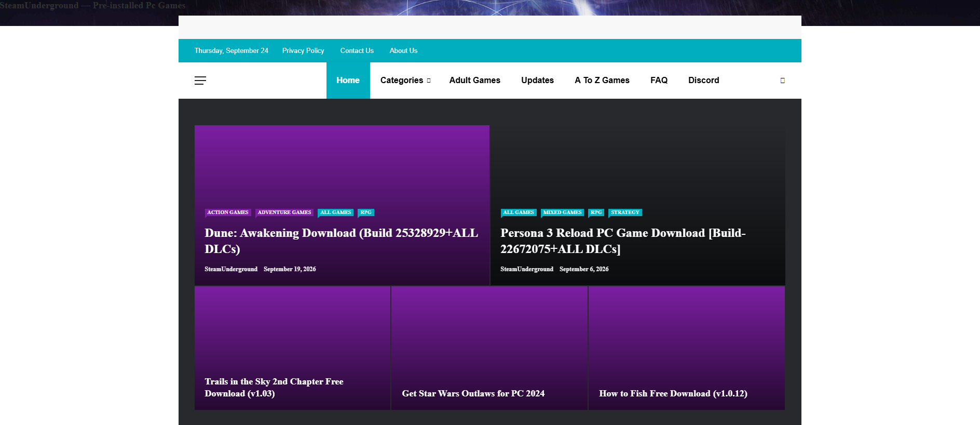Select A To Z Games menu
This screenshot has width=980, height=425.
pos(602,81)
